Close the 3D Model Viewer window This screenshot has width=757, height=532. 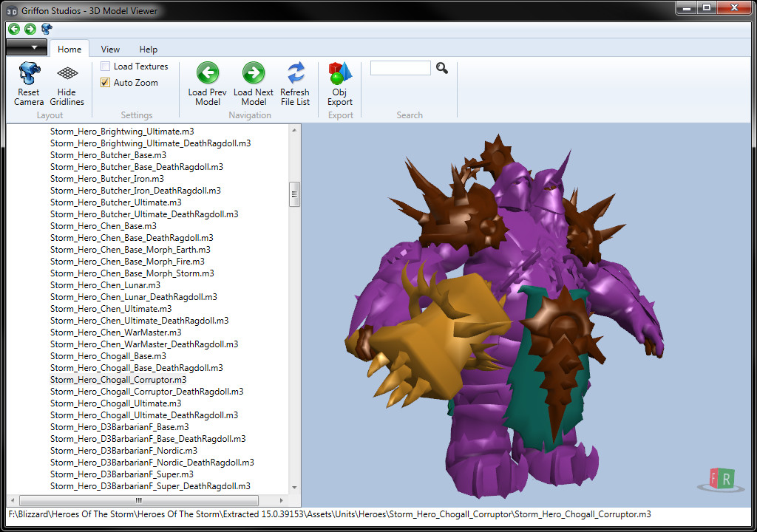[x=734, y=7]
